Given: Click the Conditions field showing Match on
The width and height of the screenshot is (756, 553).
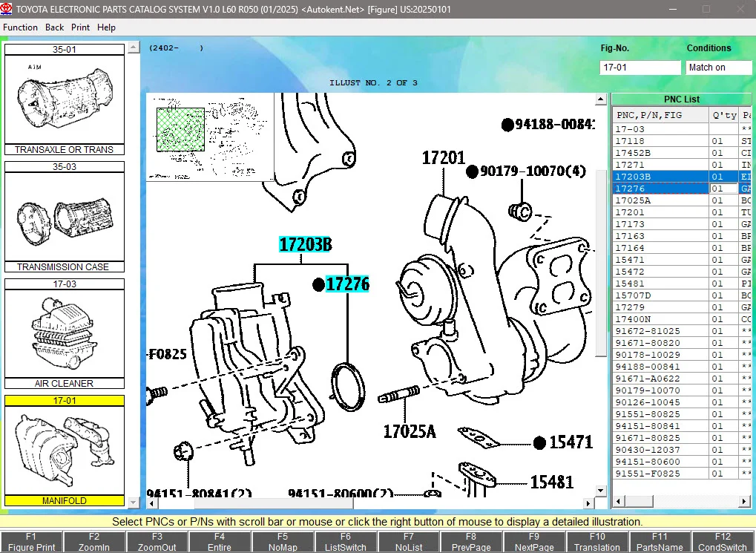Looking at the screenshot, I should coord(718,68).
